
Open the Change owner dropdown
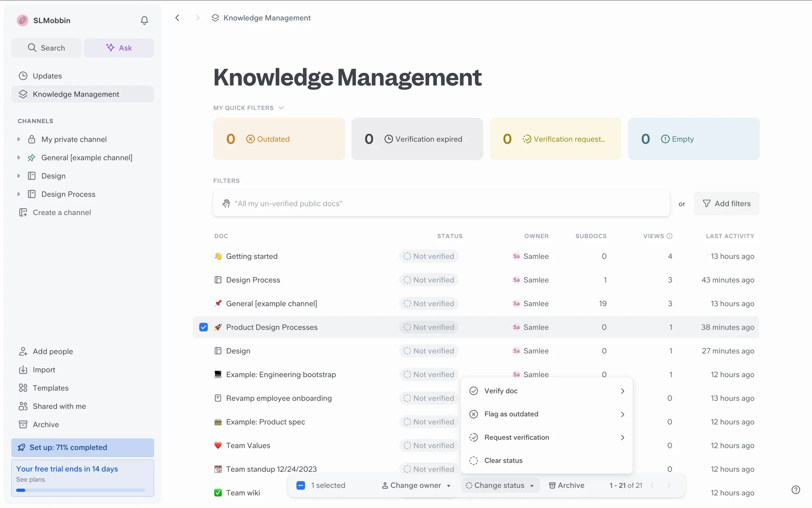[x=416, y=486]
